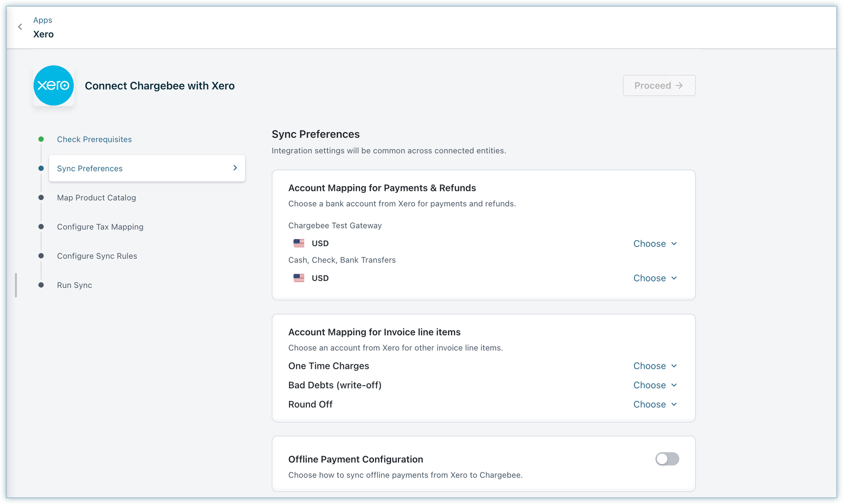Click the step dot beside Map Product Catalog
The width and height of the screenshot is (843, 504).
(x=41, y=198)
